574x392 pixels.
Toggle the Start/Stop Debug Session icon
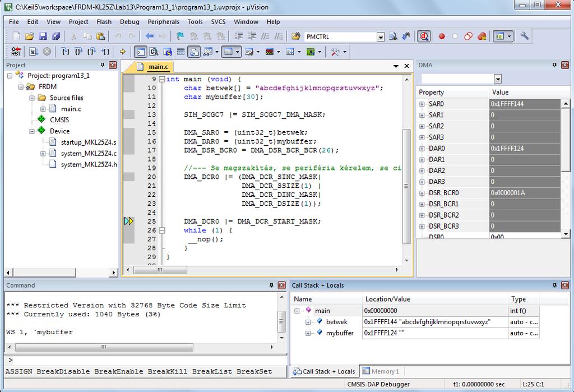tap(424, 36)
